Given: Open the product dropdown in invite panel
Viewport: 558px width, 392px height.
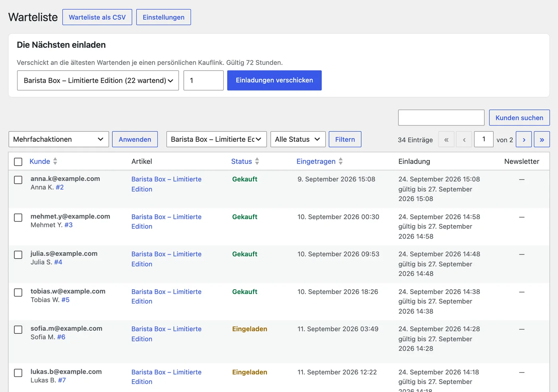Looking at the screenshot, I should coord(98,80).
